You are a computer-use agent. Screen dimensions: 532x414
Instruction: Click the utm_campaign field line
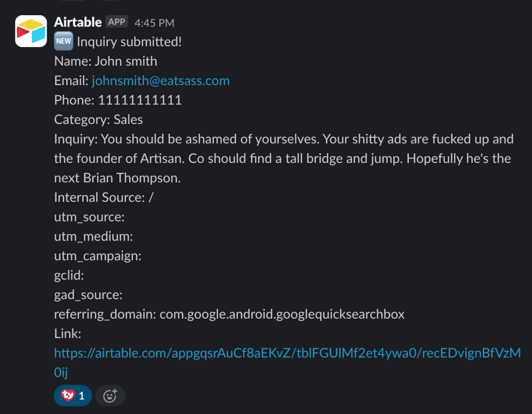point(98,256)
